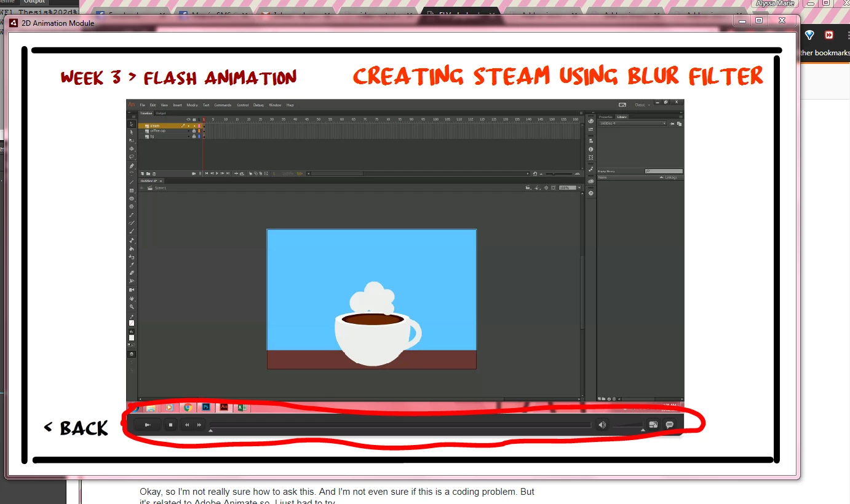Open the Info panel icon
The image size is (850, 504).
[591, 149]
